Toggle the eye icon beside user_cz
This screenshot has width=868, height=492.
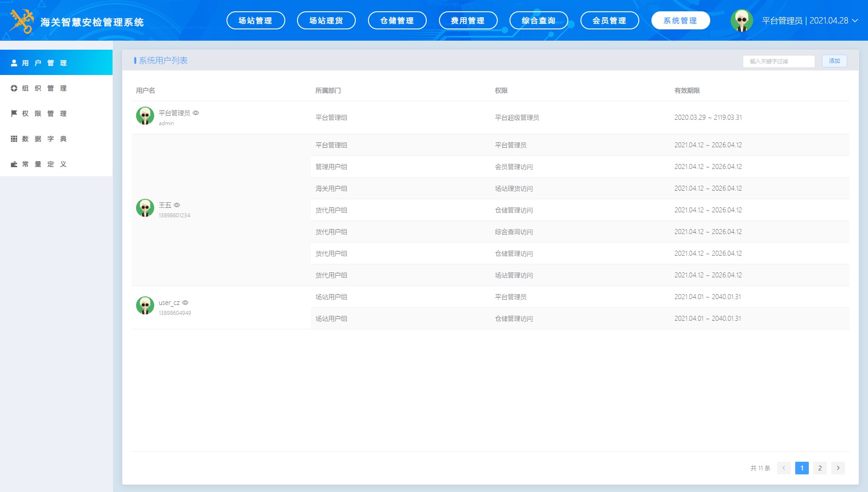pyautogui.click(x=185, y=303)
